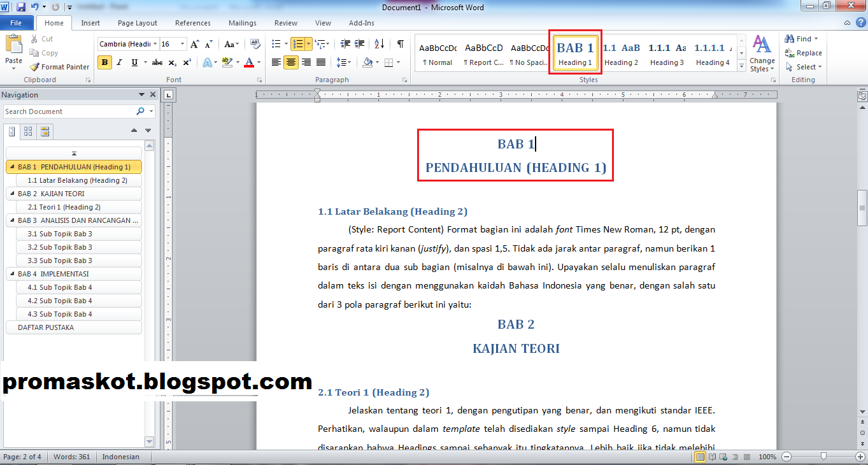Screen dimensions: 868x465
Task: Go to 3.2 Sub Topik Bab 3
Action: point(79,247)
